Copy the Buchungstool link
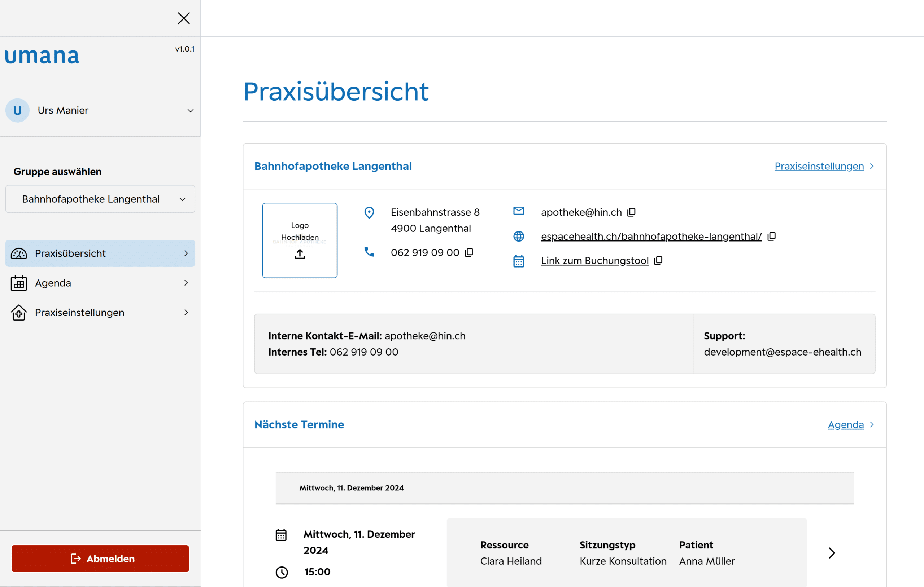The width and height of the screenshot is (924, 587). pos(658,261)
